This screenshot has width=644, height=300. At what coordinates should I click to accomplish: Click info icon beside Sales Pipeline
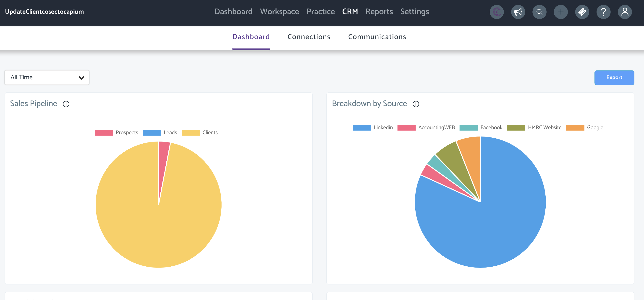click(66, 104)
